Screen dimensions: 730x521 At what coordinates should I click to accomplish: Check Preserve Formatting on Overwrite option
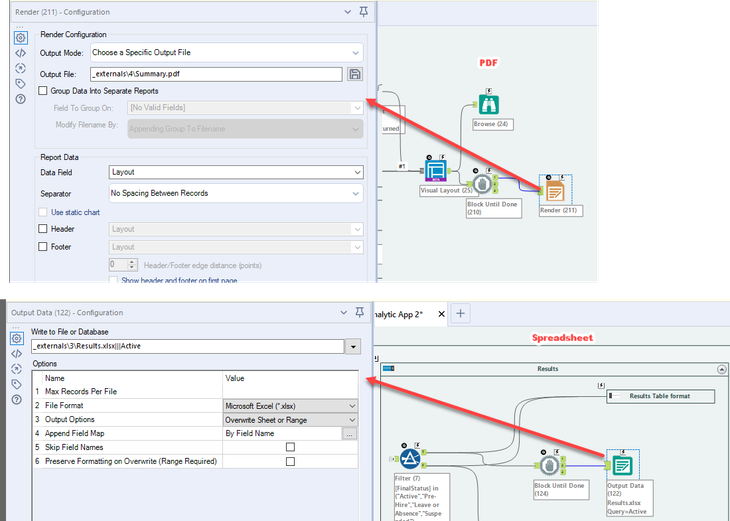click(290, 461)
